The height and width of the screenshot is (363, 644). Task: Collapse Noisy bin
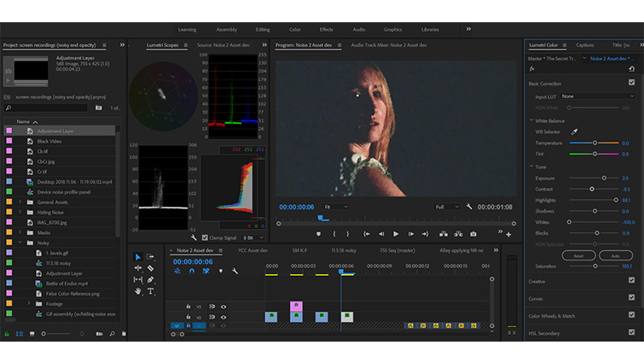[x=20, y=243]
